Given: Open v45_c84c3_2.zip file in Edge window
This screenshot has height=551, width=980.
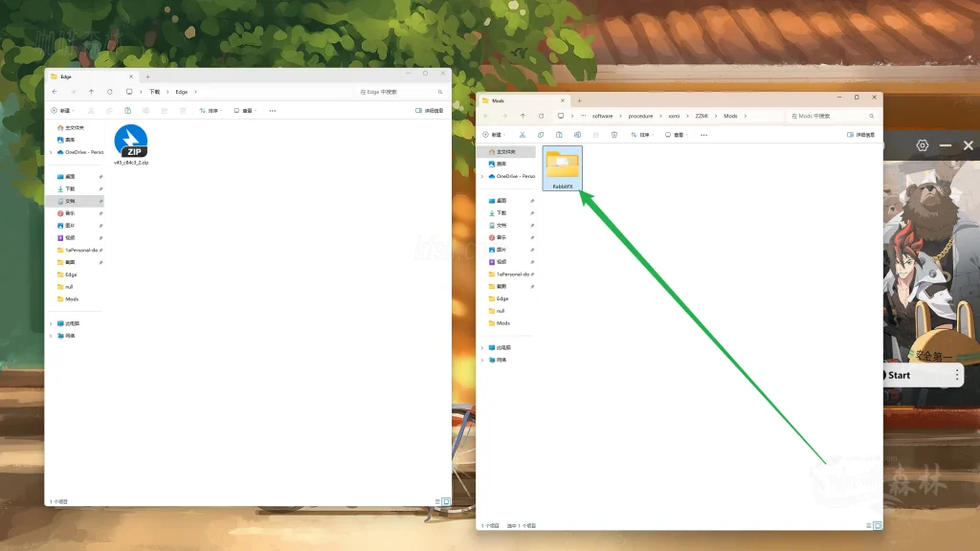Looking at the screenshot, I should pos(130,144).
